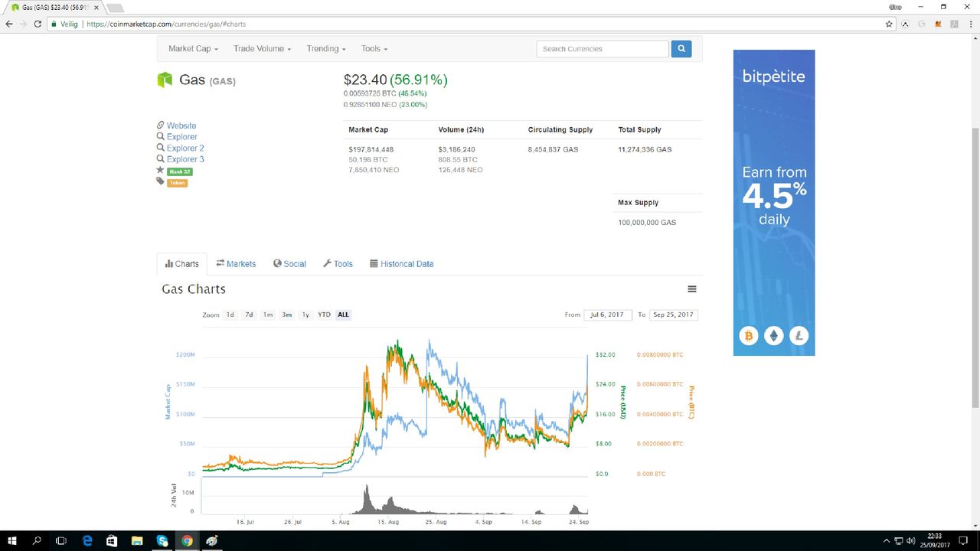Open the chart hamburger menu
Screen dimensions: 980x551
(692, 289)
